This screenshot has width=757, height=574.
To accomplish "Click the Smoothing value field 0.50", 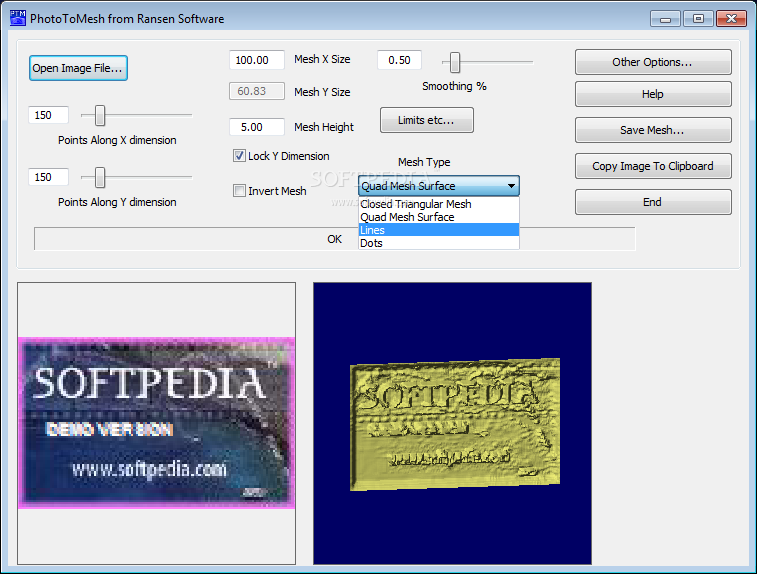I will [399, 60].
